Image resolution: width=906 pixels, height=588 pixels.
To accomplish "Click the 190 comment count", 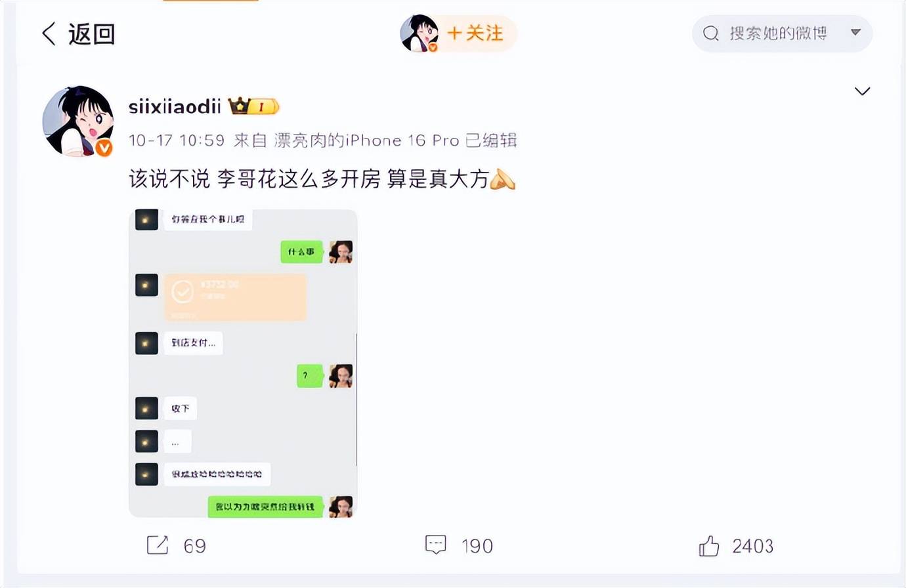I will (477, 546).
